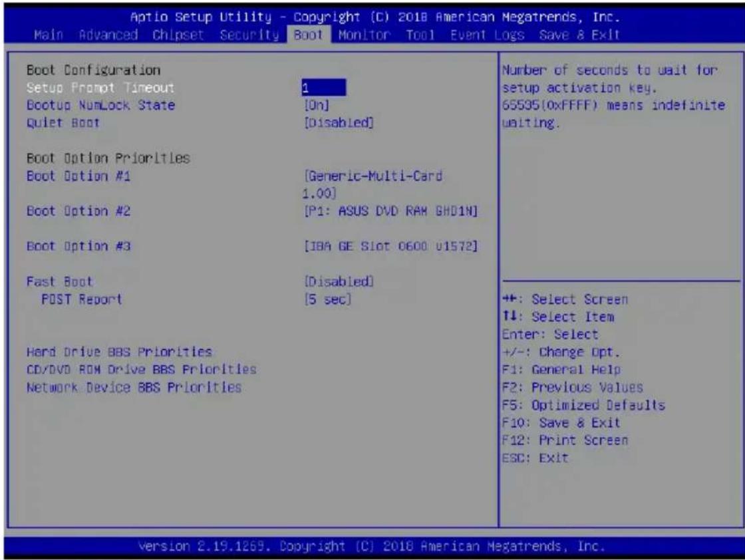Switch to the Tool tab

(420, 35)
